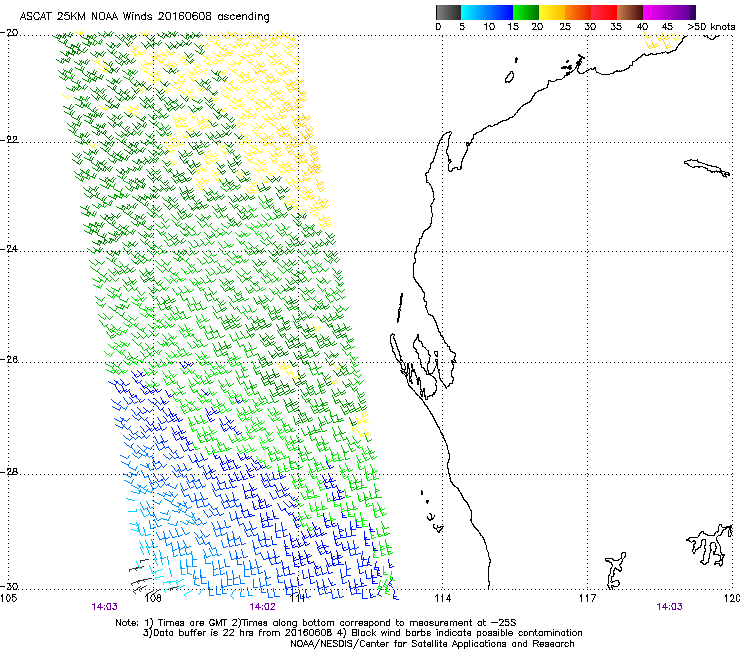Click the -20 latitude axis label
This screenshot has height=650, width=740.
[9, 33]
